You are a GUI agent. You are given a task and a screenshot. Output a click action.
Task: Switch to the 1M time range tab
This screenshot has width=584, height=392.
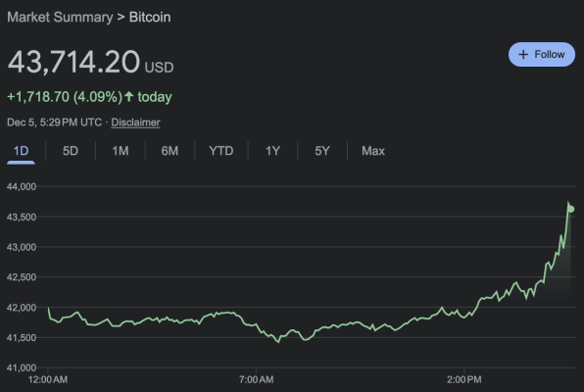tap(121, 151)
